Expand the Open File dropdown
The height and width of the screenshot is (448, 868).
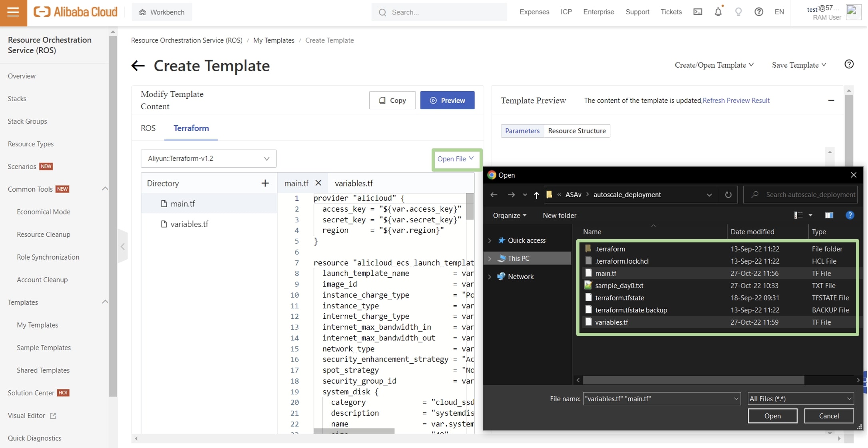click(x=456, y=159)
